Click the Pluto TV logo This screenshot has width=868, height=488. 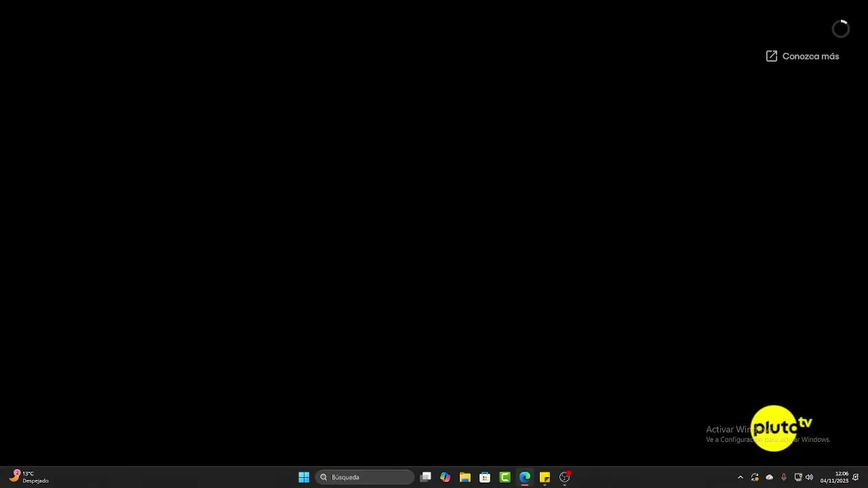point(782,428)
